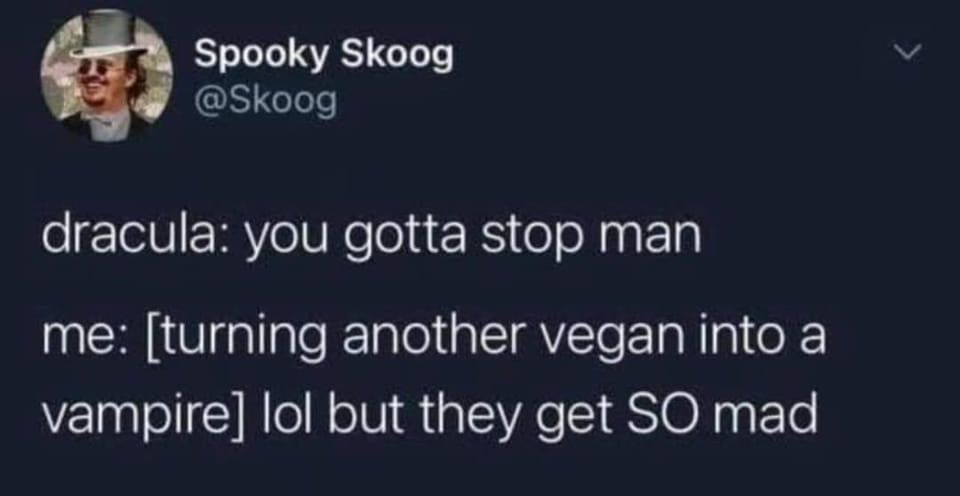Viewport: 960px width, 496px height.
Task: Expand the tweet options chevron
Action: coord(908,55)
